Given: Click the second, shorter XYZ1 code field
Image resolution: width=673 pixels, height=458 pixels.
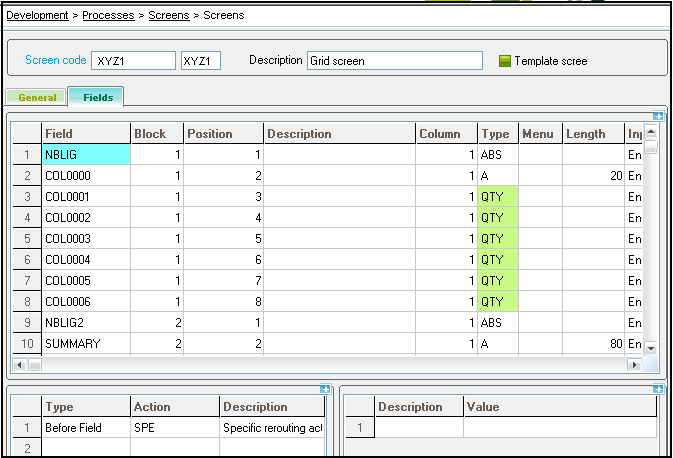Looking at the screenshot, I should click(x=200, y=61).
